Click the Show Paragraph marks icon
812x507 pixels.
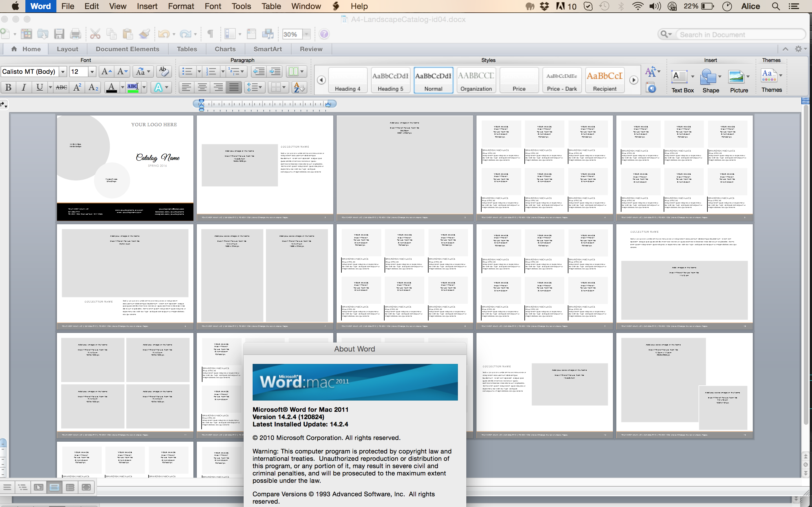[210, 34]
